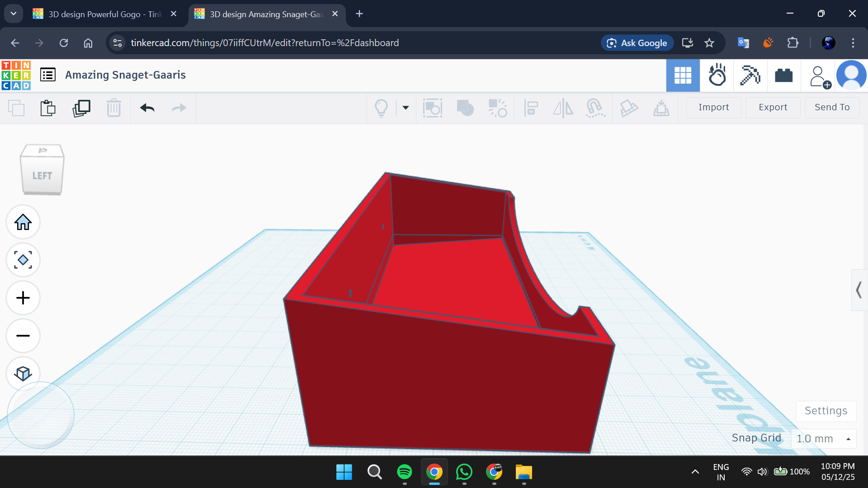Zoom out with the minus button

coord(23,336)
